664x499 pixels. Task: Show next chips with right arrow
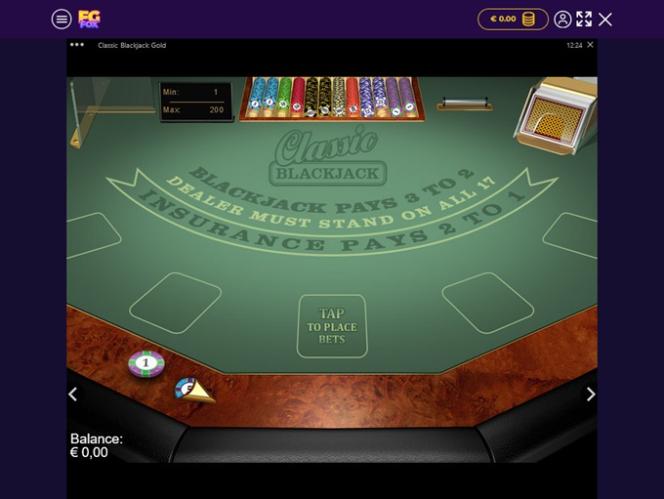click(x=591, y=394)
